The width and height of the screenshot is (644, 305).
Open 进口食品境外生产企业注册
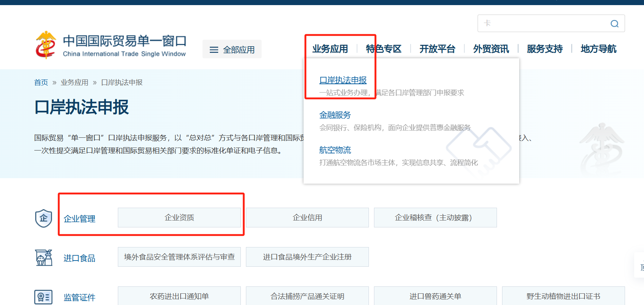coord(307,257)
